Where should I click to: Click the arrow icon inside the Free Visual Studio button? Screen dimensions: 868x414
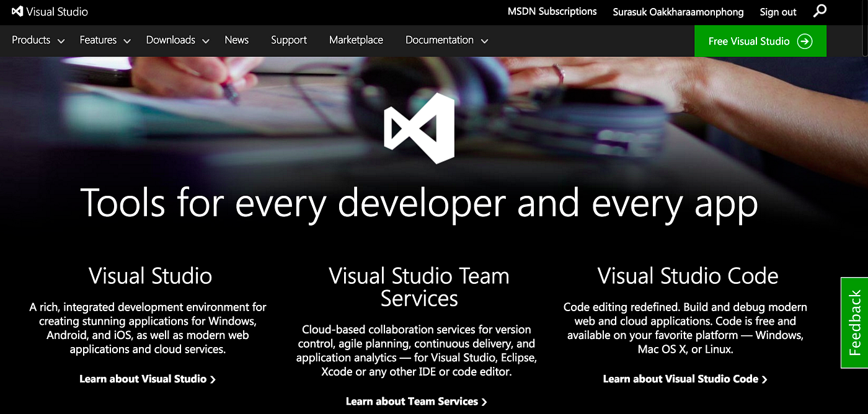pyautogui.click(x=805, y=41)
